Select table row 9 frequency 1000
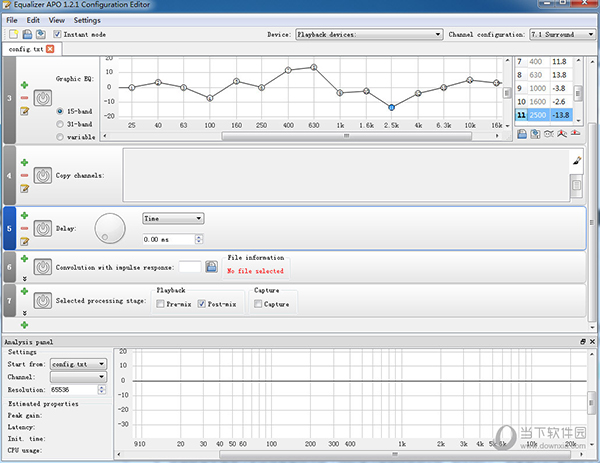 click(538, 88)
